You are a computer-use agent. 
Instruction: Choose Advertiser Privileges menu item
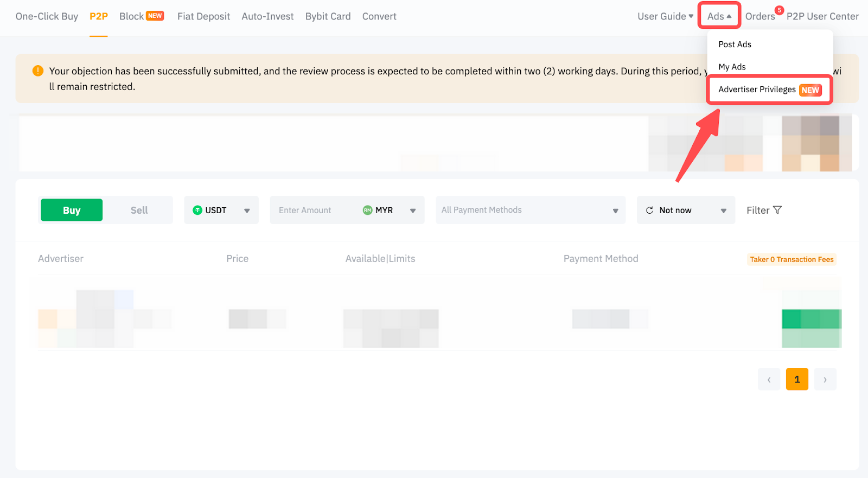coord(757,90)
